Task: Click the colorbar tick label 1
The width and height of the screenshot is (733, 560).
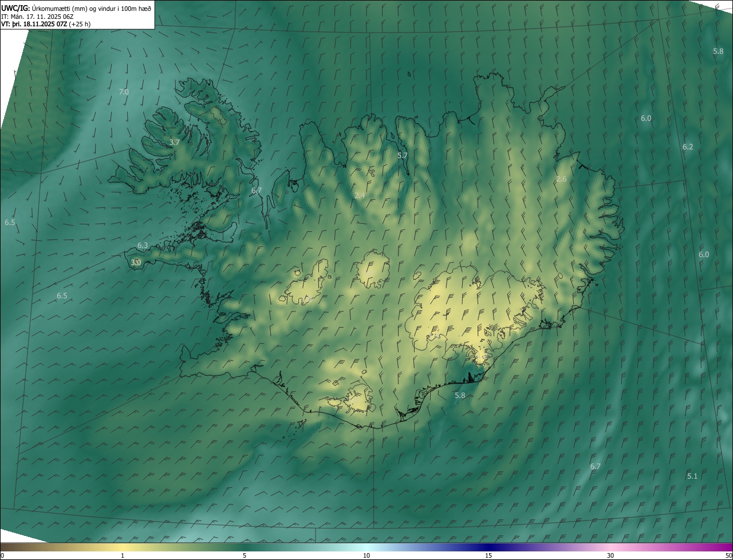Action: (123, 555)
